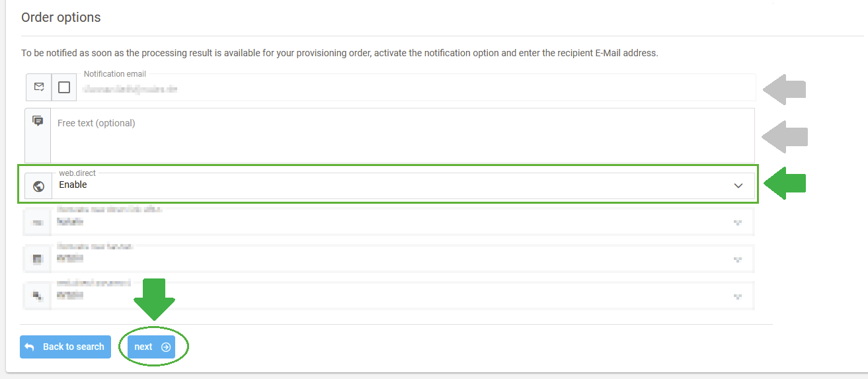Screen dimensions: 868x379
Task: Click the icon of the blurred dropdown directly below web.direct
Action: pyautogui.click(x=38, y=223)
